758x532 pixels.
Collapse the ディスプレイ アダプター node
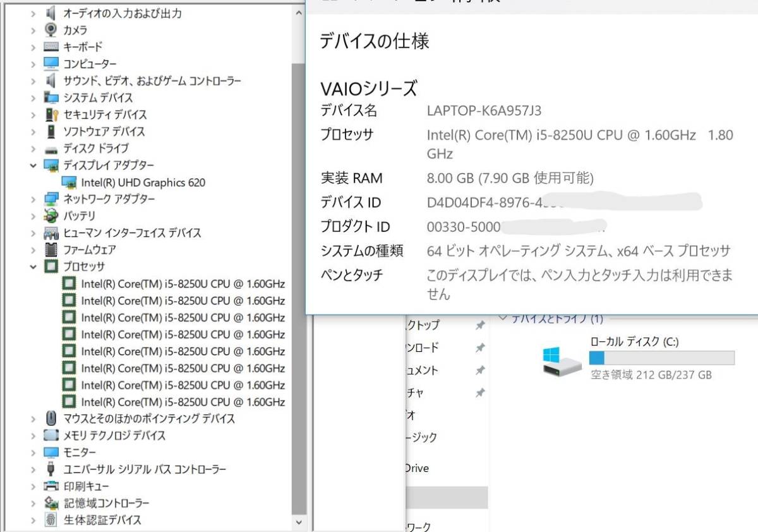(33, 165)
